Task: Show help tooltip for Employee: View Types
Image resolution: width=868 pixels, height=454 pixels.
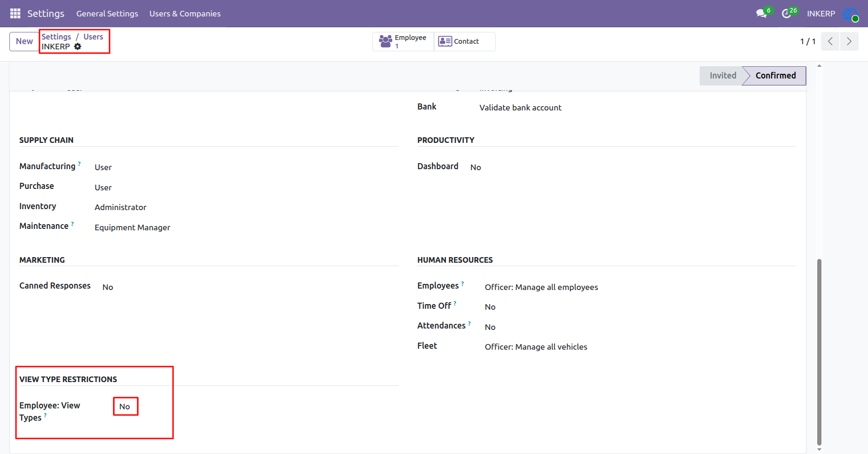Action: pyautogui.click(x=45, y=415)
